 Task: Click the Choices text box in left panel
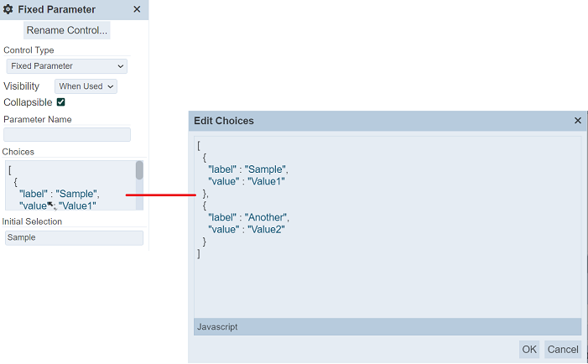(x=69, y=185)
